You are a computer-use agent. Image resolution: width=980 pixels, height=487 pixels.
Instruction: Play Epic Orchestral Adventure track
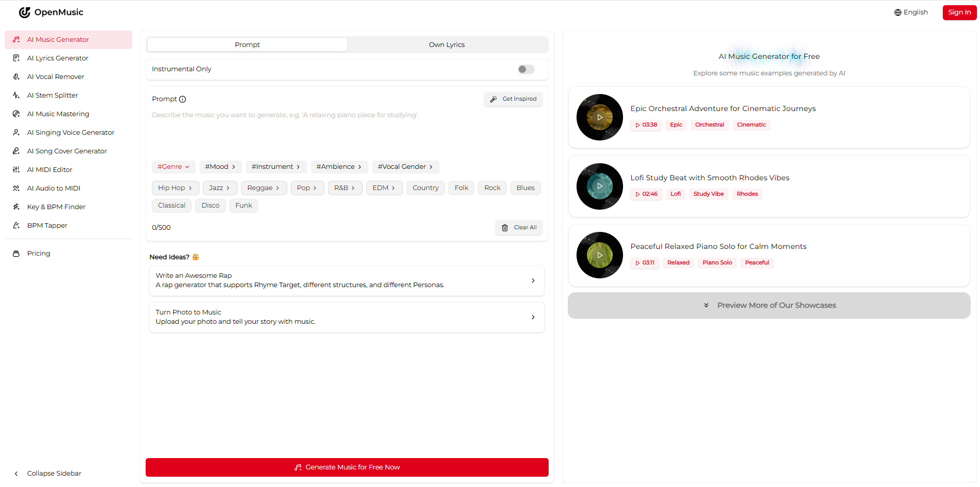600,117
